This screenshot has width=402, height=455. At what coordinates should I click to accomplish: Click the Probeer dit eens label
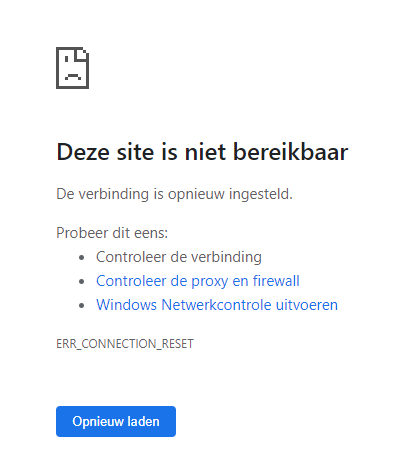tap(112, 233)
